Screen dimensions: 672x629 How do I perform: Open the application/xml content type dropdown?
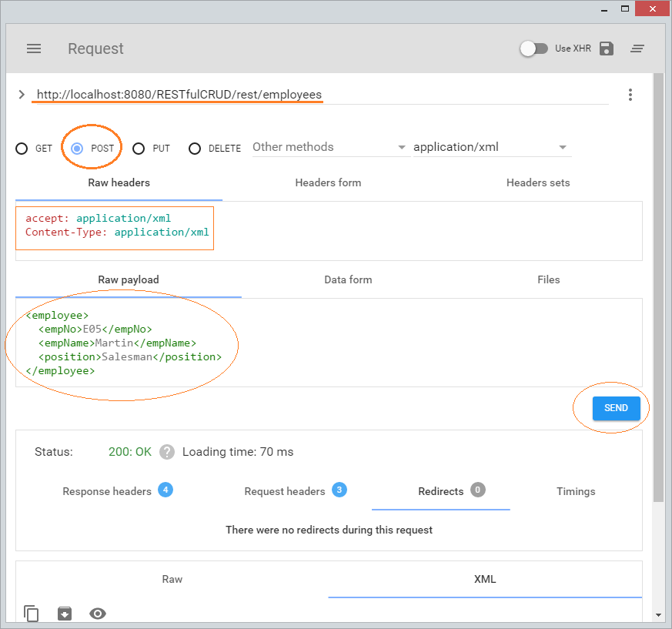click(492, 147)
